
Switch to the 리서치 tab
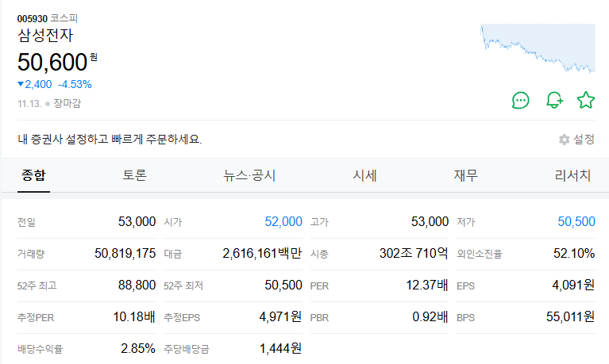pos(573,175)
